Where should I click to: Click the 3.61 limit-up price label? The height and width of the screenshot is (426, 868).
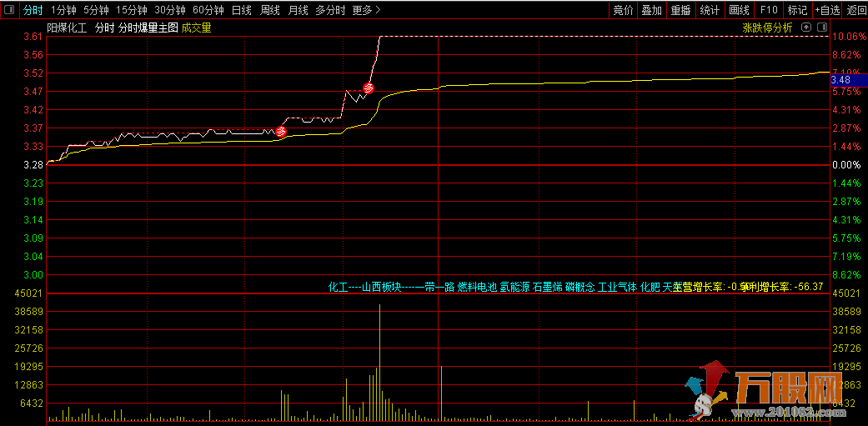click(x=33, y=37)
